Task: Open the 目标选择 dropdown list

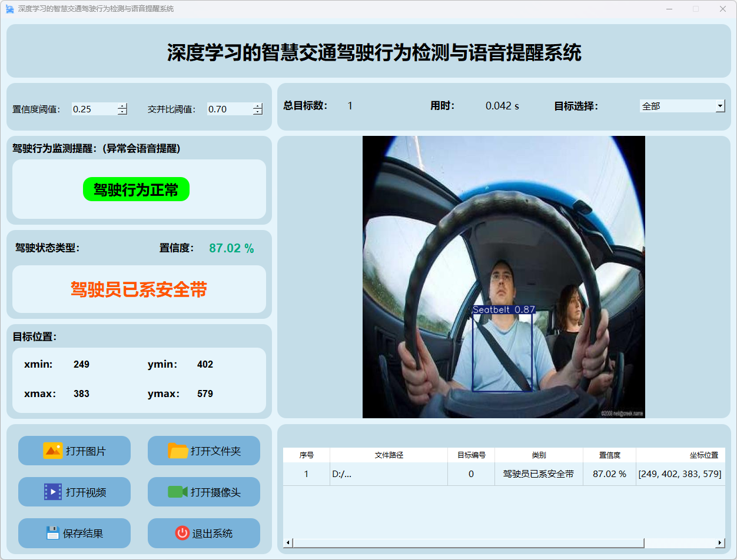Action: [x=720, y=106]
